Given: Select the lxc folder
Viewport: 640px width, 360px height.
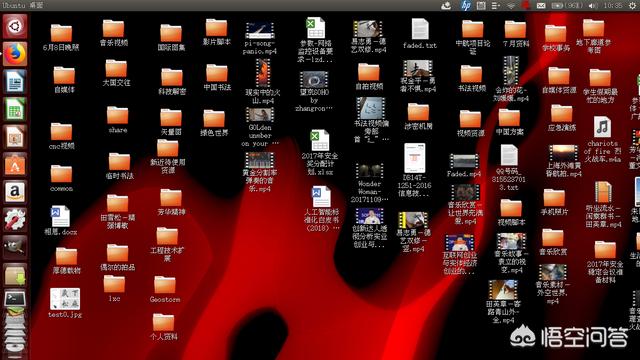Looking at the screenshot, I should pos(114,289).
